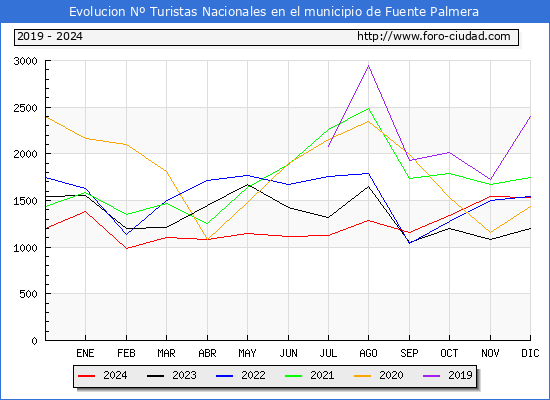550x400 pixels.
Task: Select the 2023 legend label
Action: (184, 375)
